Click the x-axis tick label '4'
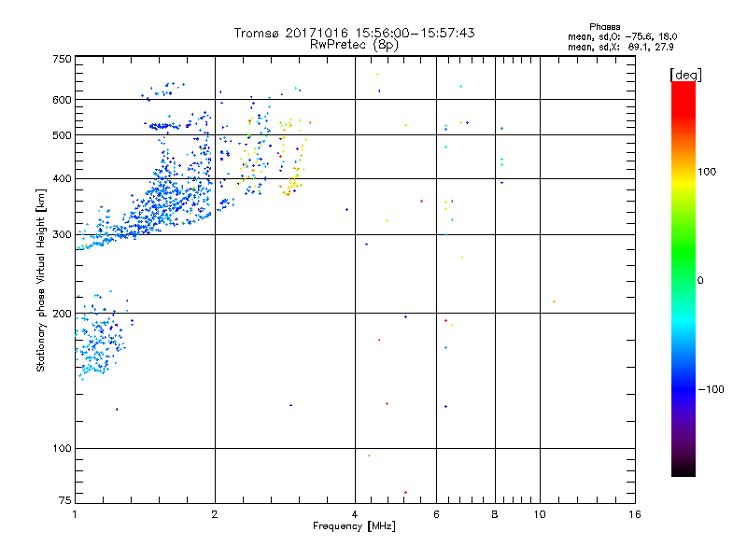The width and height of the screenshot is (747, 560). (355, 514)
